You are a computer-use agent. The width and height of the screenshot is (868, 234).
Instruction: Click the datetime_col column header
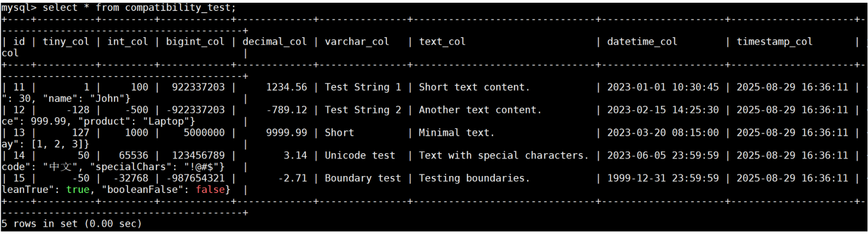click(x=642, y=42)
